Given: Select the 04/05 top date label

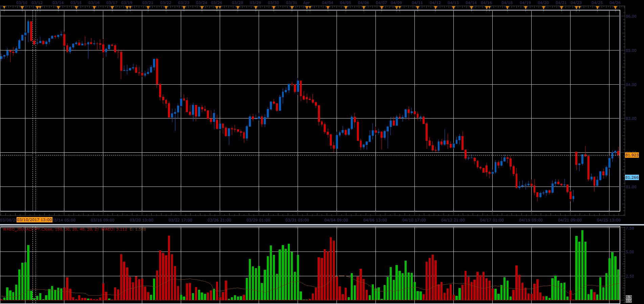Looking at the screenshot, I should click(x=346, y=3).
